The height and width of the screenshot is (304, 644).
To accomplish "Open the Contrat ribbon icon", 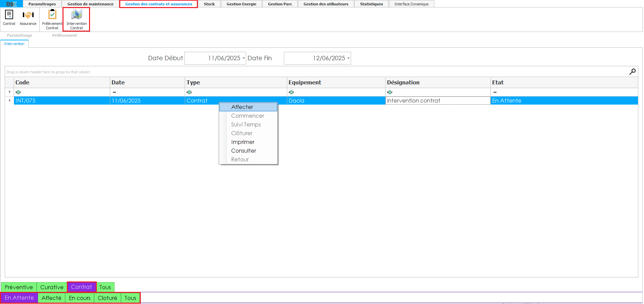I will (9, 15).
